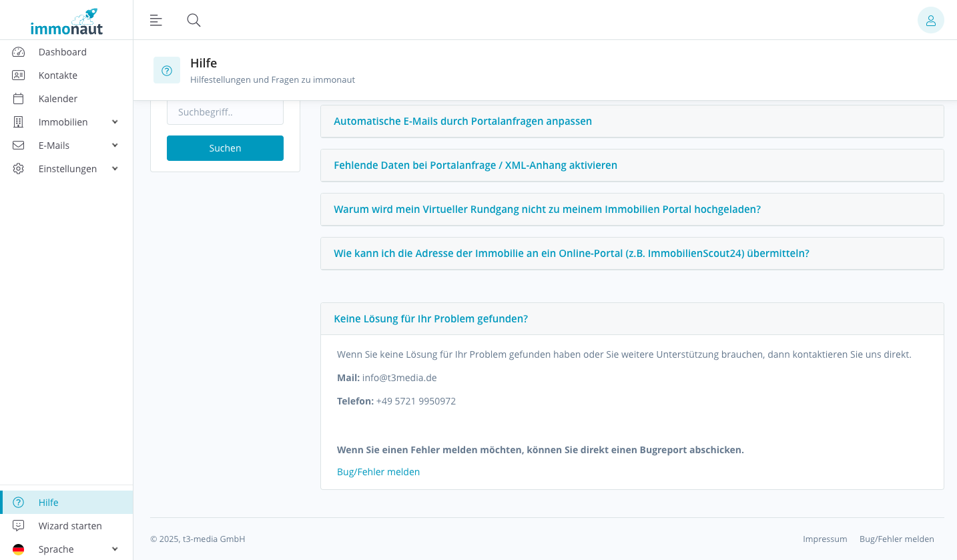Select Hilfe in the sidebar menu
The width and height of the screenshot is (957, 560).
point(48,503)
